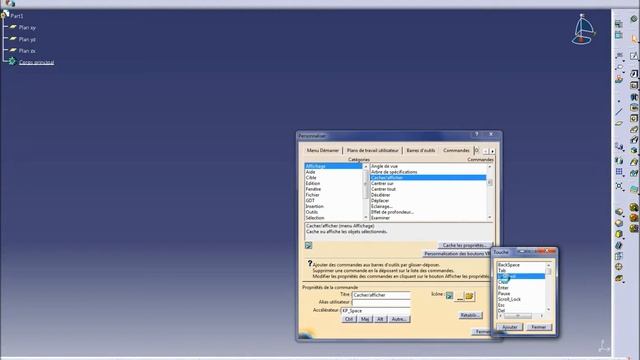Click the Alias utilisateur input field
The height and width of the screenshot is (360, 640).
tap(381, 303)
